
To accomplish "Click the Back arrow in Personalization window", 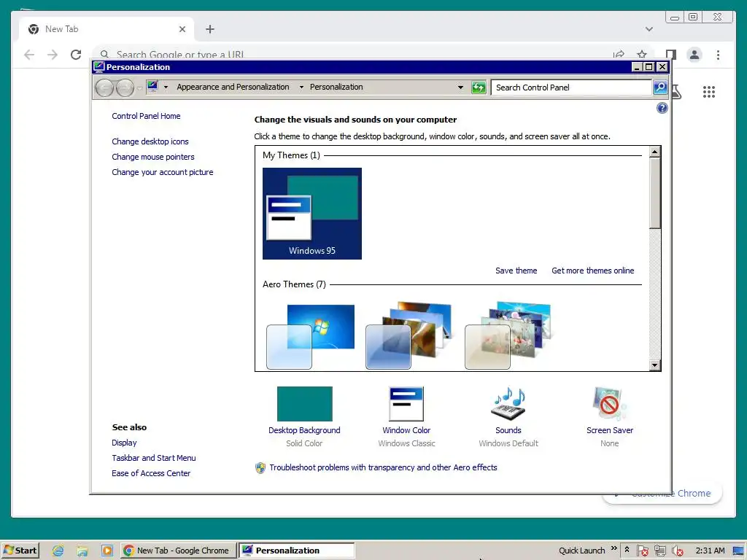I will point(105,87).
